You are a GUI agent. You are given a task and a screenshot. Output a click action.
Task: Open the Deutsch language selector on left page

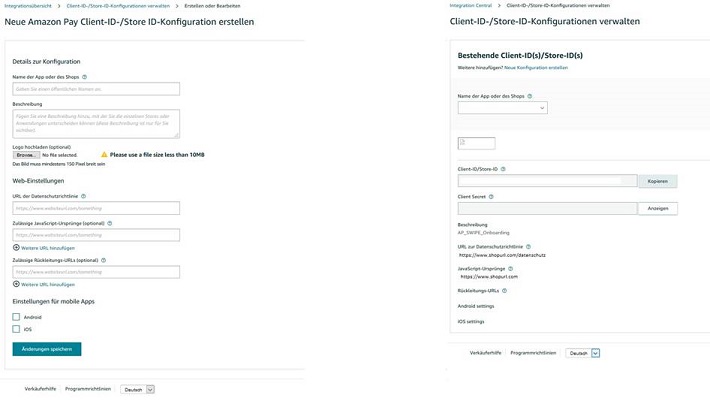(x=137, y=390)
